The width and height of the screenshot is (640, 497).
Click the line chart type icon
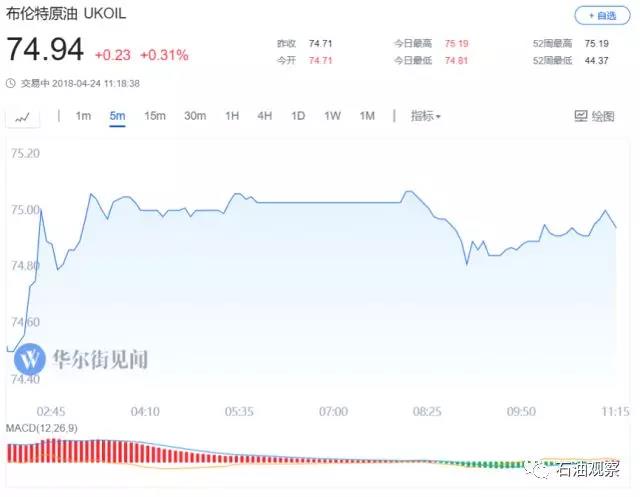pyautogui.click(x=22, y=117)
